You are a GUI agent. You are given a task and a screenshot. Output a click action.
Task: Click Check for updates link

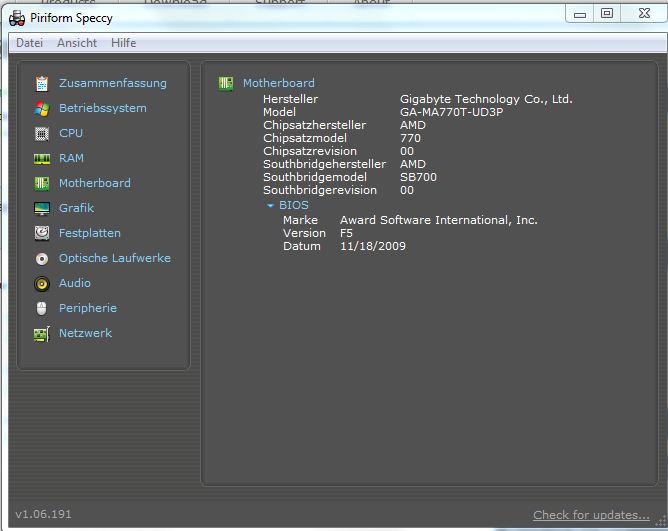pos(591,515)
